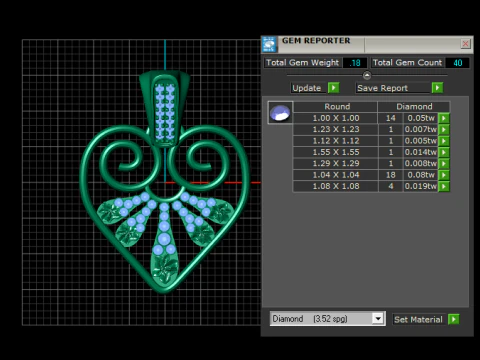
Task: Click the green arrow beside Set Material
Action: (453, 319)
